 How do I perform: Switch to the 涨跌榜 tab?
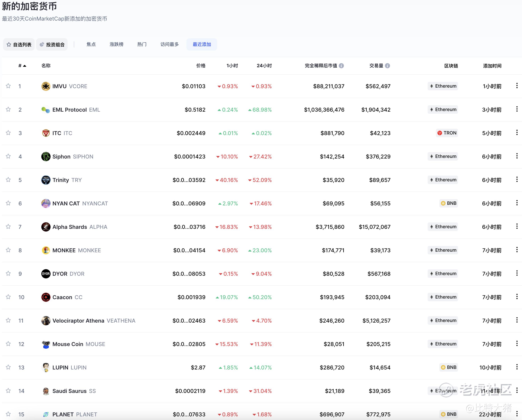pyautogui.click(x=116, y=44)
